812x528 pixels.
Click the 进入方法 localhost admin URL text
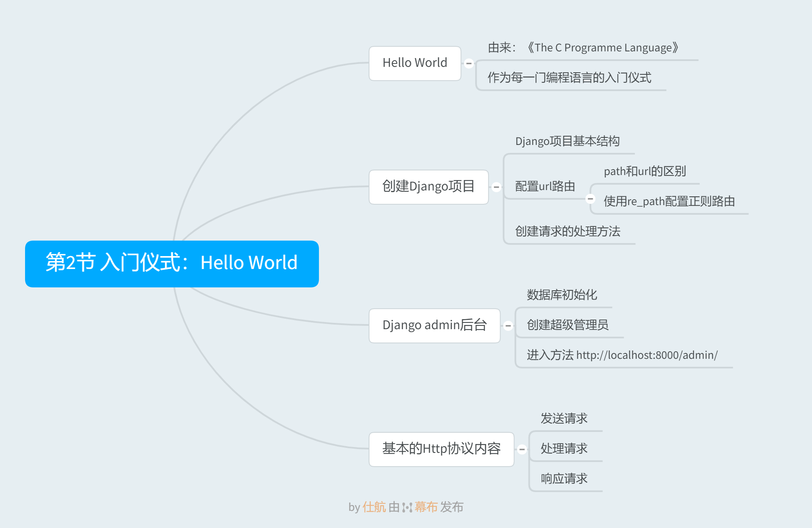[622, 355]
